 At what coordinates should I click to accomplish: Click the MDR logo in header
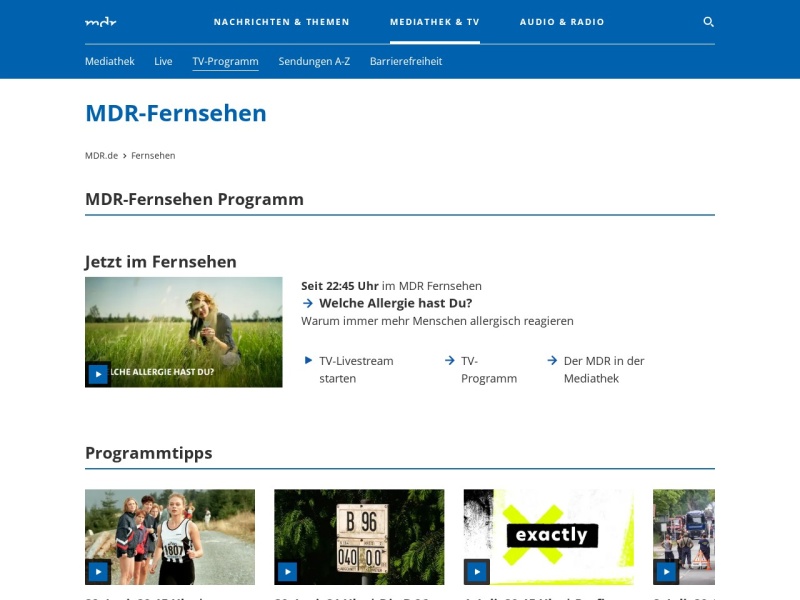(x=101, y=22)
